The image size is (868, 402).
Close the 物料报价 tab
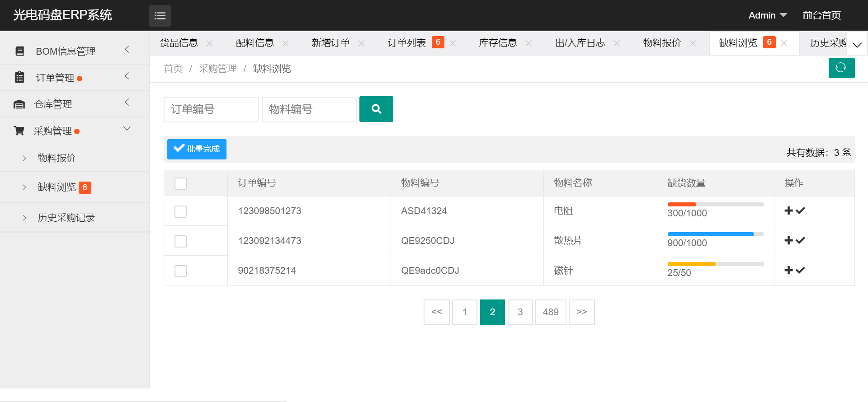[693, 43]
